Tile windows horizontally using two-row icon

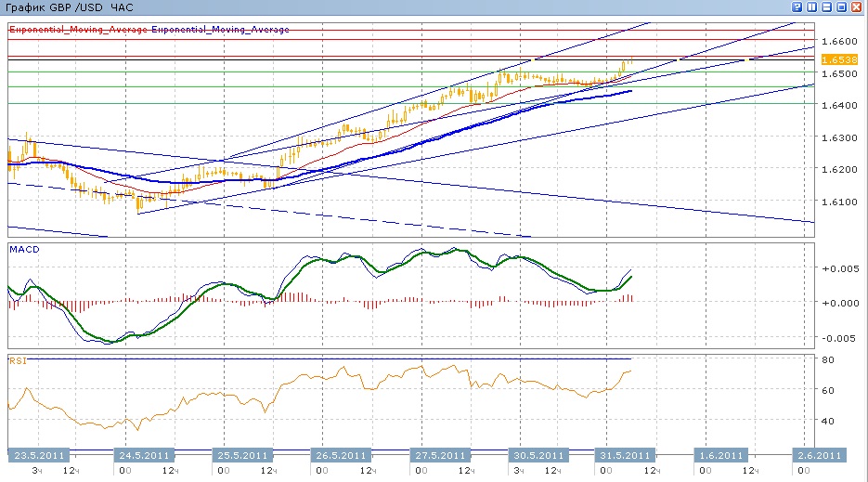827,7
